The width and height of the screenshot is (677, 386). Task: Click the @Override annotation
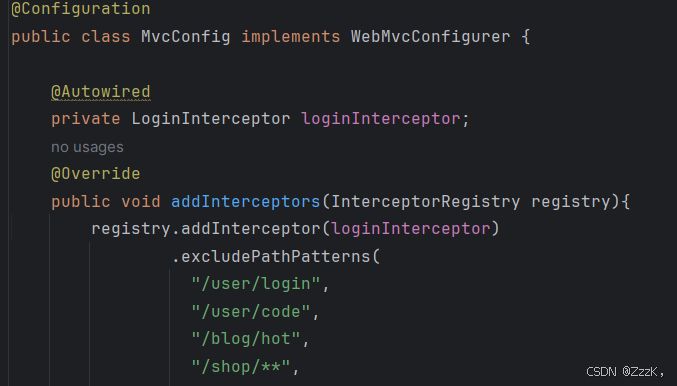point(96,174)
